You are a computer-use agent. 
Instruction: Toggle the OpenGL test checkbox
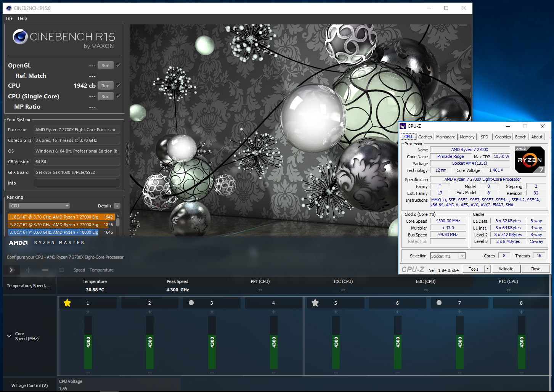click(118, 65)
